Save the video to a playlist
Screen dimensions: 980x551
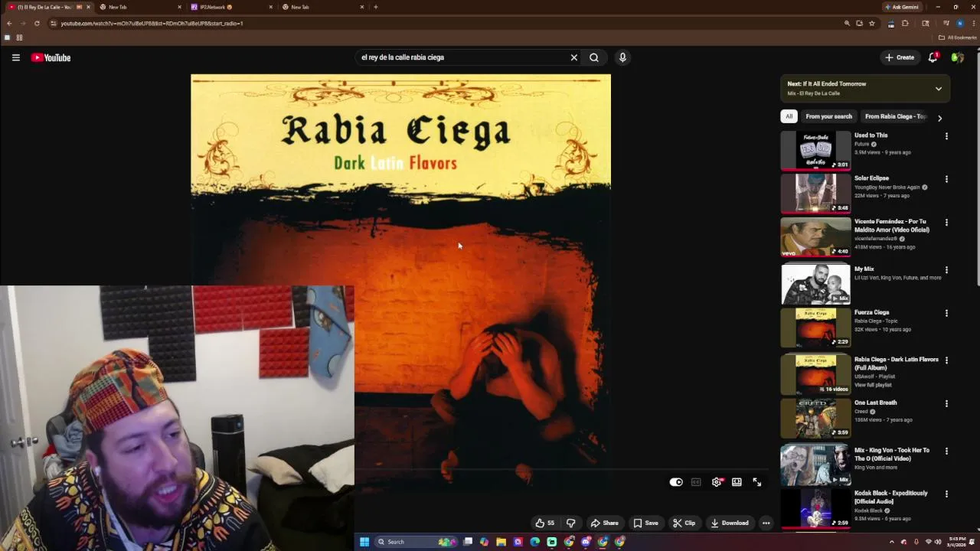[x=645, y=523]
